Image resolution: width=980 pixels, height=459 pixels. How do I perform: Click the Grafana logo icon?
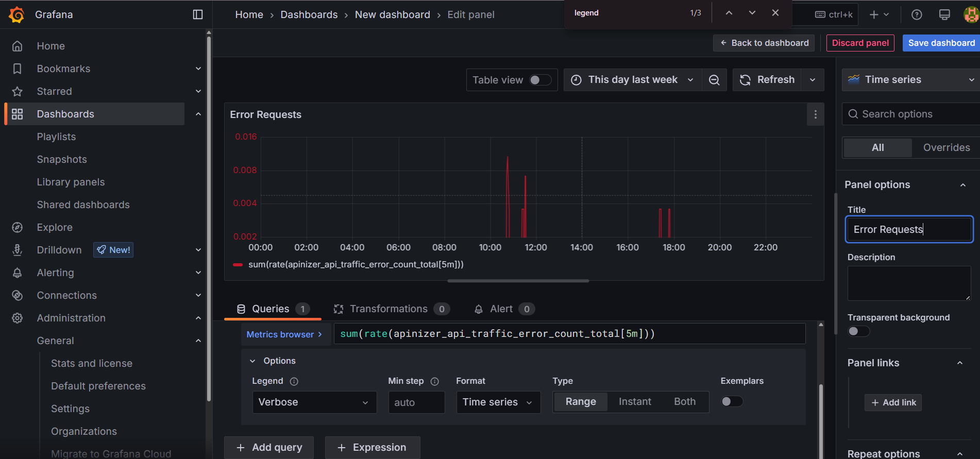click(16, 14)
